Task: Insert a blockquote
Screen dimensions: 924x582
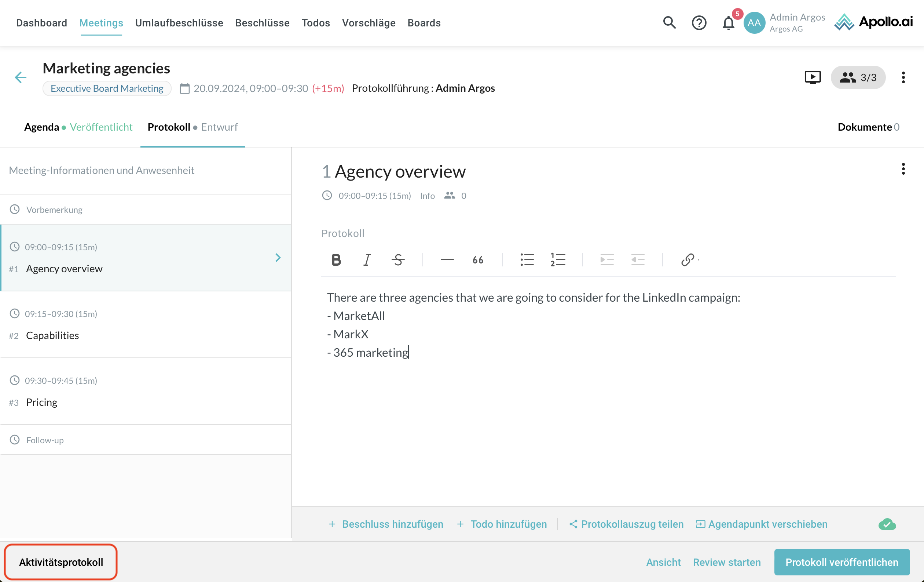Action: [478, 260]
